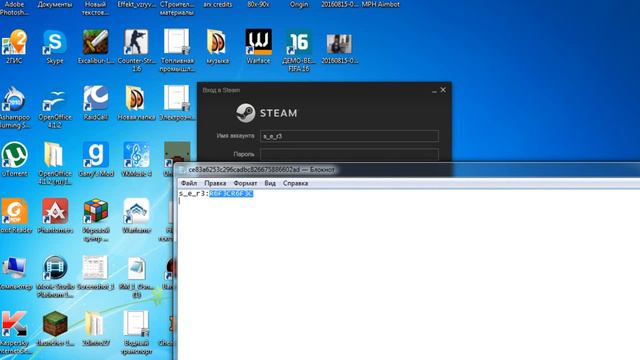Launch the Warface desktop shortcut
The height and width of the screenshot is (360, 640).
[x=258, y=42]
